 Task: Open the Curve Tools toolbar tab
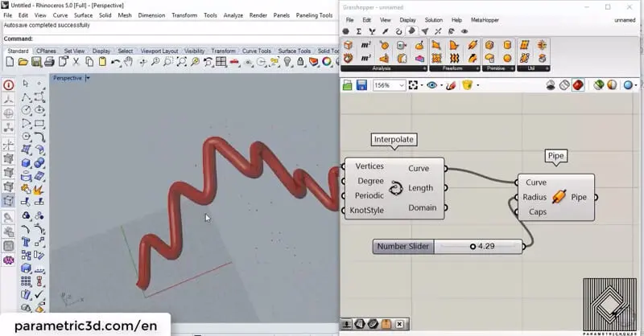(x=258, y=51)
